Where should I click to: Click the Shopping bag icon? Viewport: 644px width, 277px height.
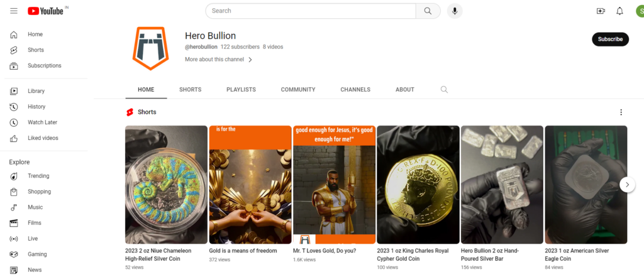point(14,192)
